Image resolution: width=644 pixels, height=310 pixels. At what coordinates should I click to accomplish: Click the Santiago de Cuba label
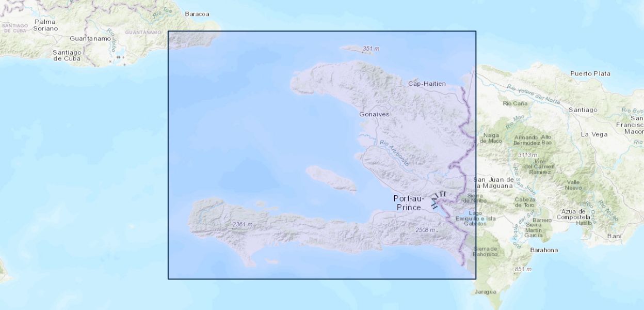(67, 55)
